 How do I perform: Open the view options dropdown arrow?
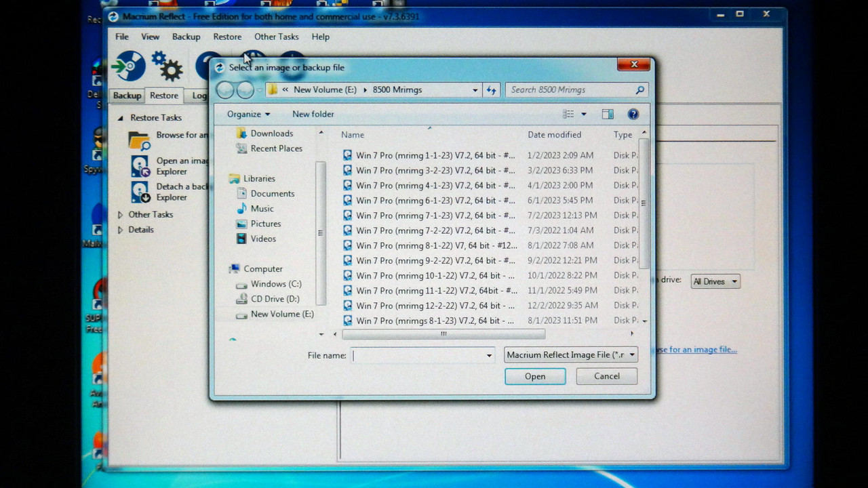[x=583, y=114]
